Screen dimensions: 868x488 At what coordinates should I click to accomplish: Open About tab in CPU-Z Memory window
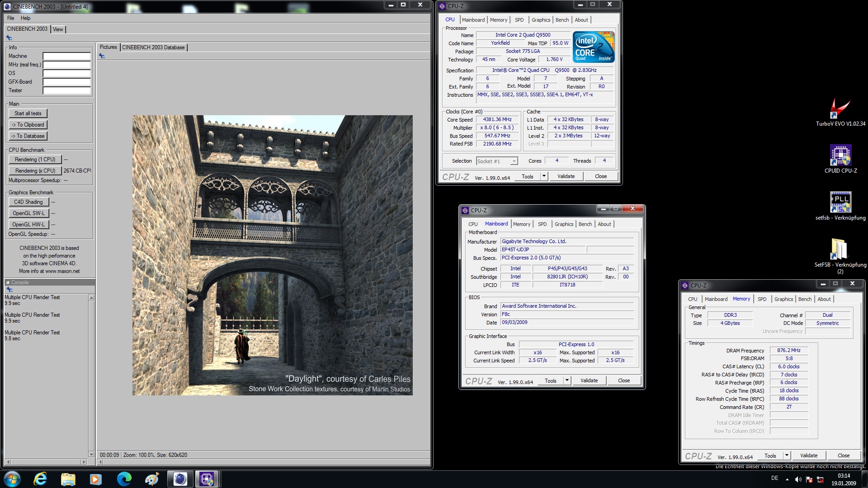click(824, 299)
